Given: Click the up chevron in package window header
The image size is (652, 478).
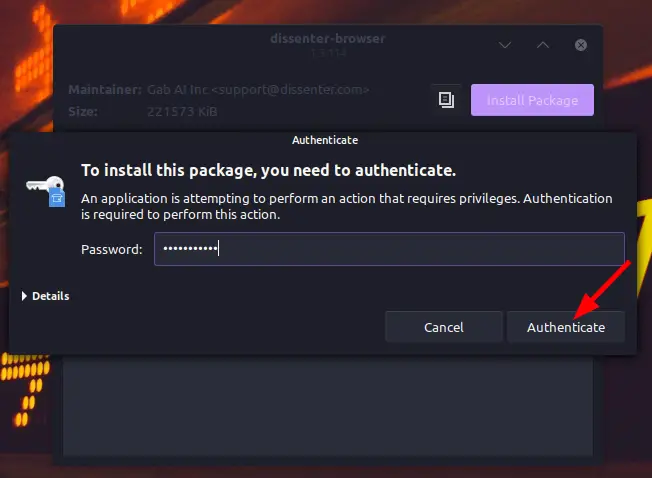Looking at the screenshot, I should pos(543,45).
